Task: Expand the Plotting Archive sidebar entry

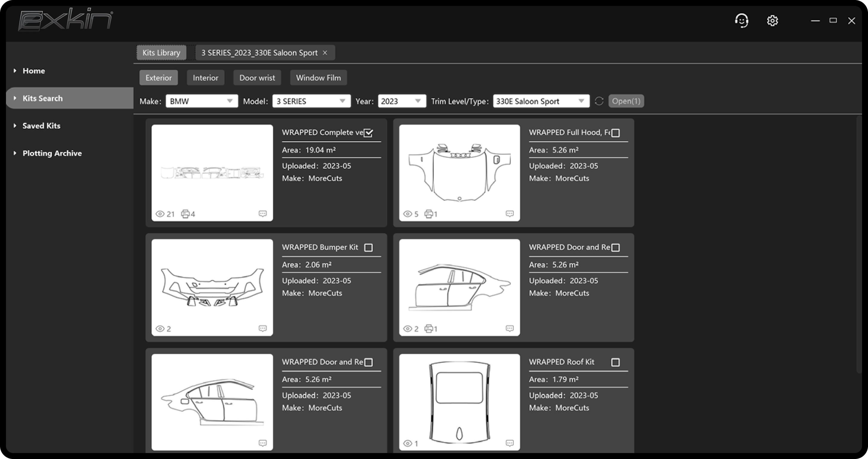Action: coord(52,153)
